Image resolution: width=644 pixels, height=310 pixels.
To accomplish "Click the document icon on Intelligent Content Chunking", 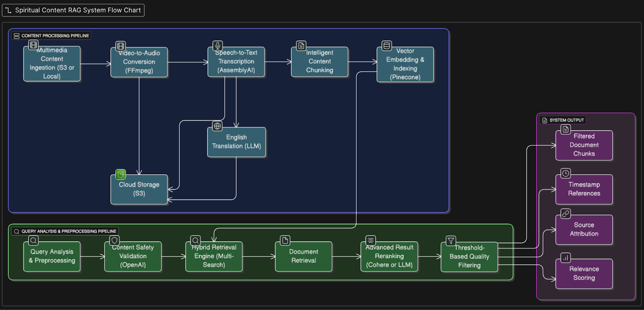I will (301, 45).
